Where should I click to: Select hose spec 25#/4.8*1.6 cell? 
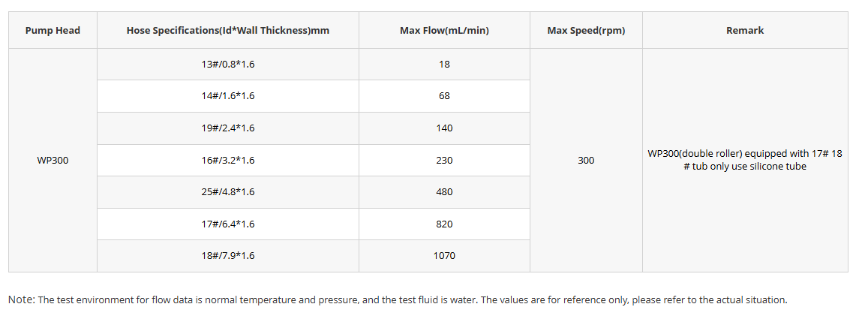228,191
